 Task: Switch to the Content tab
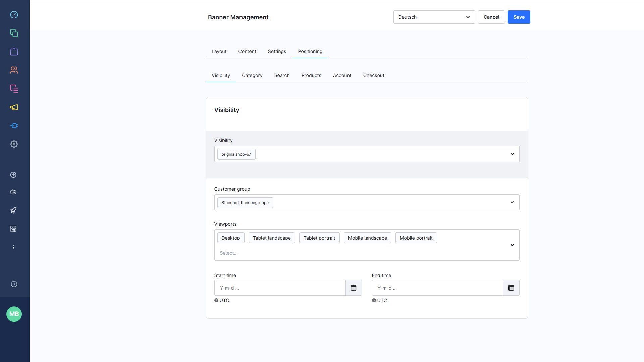click(x=247, y=51)
